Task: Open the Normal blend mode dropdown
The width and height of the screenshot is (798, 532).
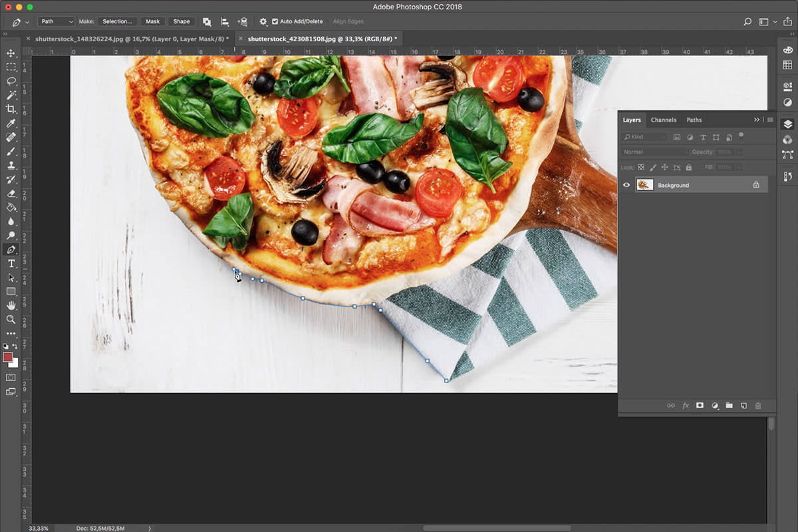Action: click(x=648, y=152)
